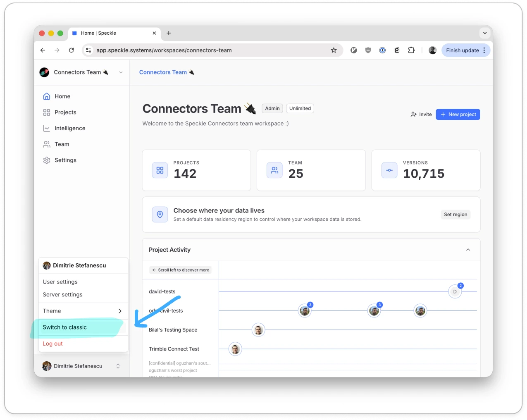Go back with the browser back arrow
The image size is (527, 420).
pos(43,50)
